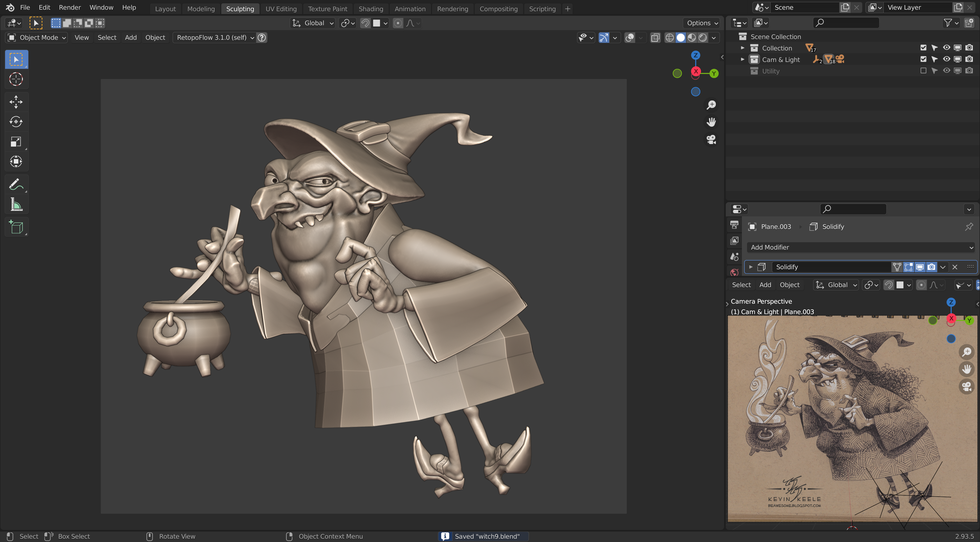Image resolution: width=980 pixels, height=542 pixels.
Task: Click RetopoFlow help question mark icon
Action: [262, 38]
